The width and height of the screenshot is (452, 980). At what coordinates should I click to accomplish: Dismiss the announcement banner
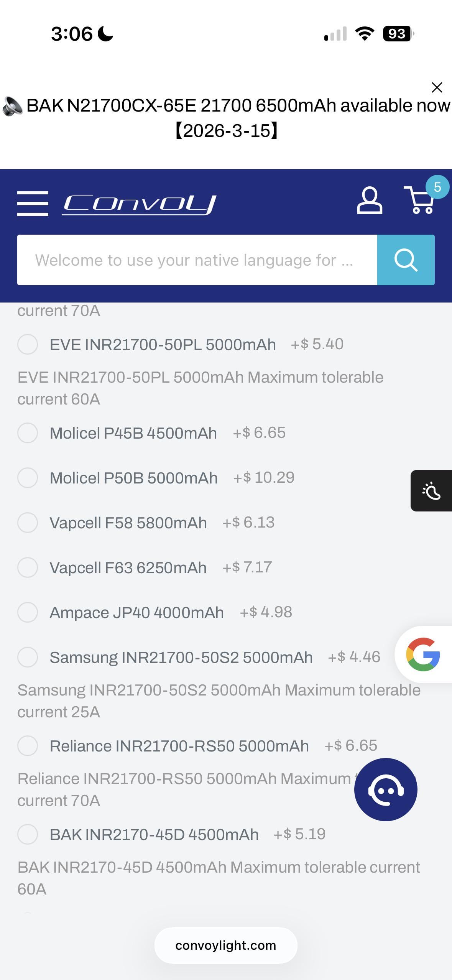(437, 87)
